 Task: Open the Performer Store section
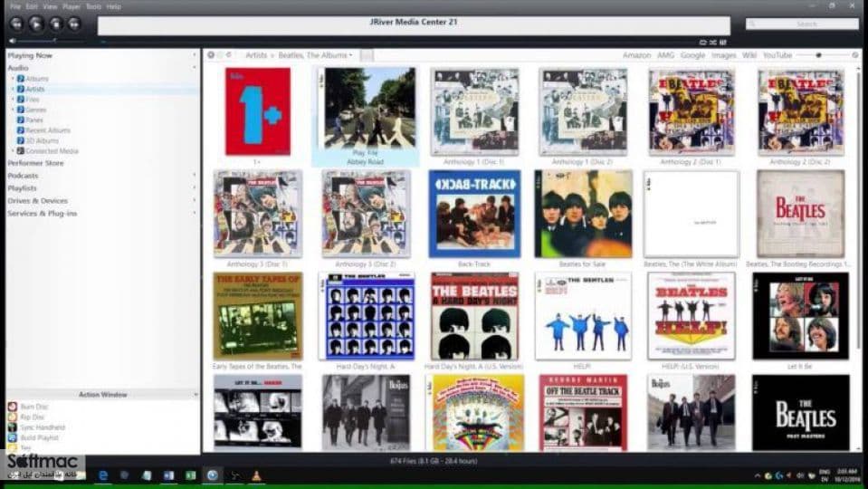35,163
